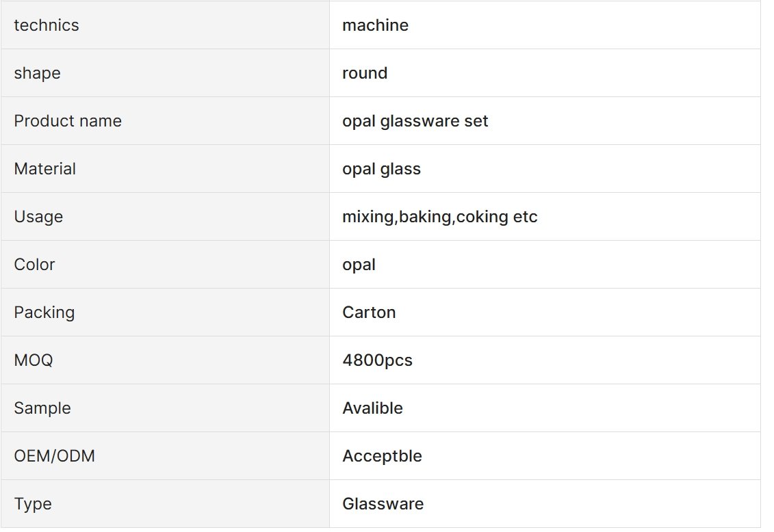The width and height of the screenshot is (774, 532).
Task: Click the 'Product name' label
Action: click(x=68, y=121)
